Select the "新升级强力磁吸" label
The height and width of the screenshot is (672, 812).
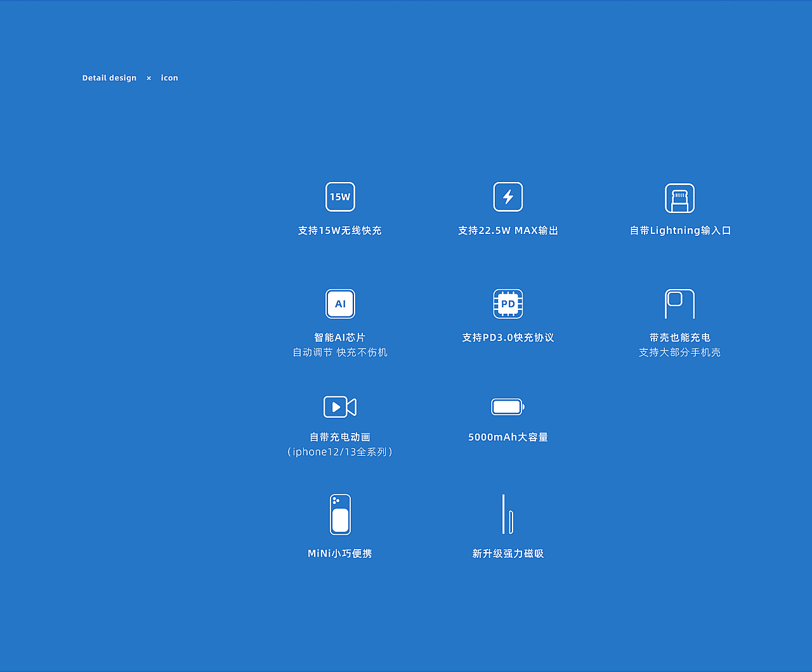pyautogui.click(x=508, y=553)
